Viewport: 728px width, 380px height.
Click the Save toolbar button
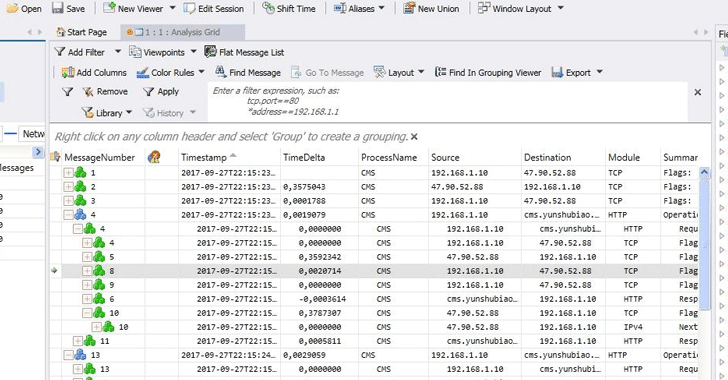point(68,8)
